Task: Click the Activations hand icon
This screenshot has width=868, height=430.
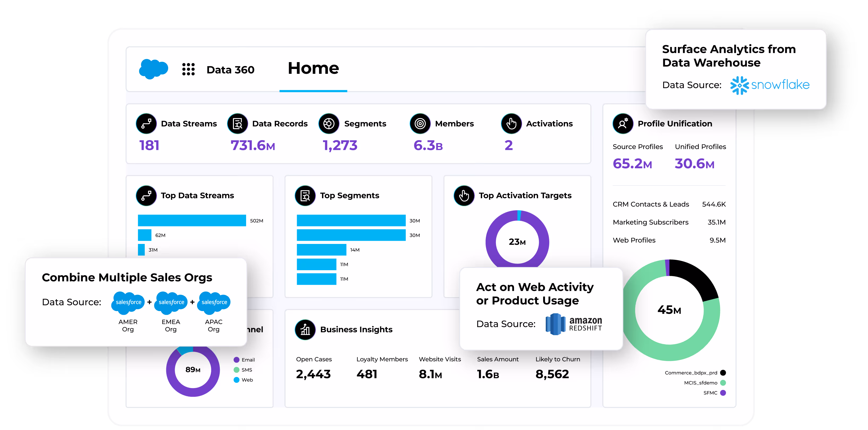Action: tap(512, 124)
